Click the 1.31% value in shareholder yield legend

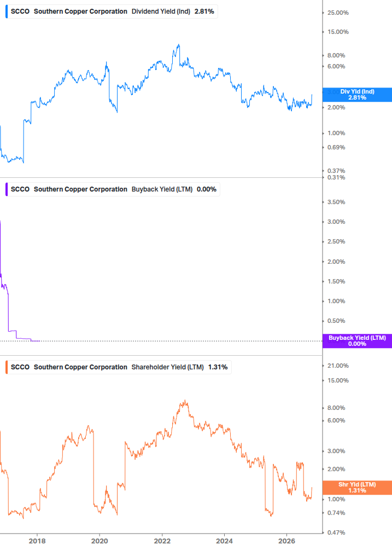[218, 367]
